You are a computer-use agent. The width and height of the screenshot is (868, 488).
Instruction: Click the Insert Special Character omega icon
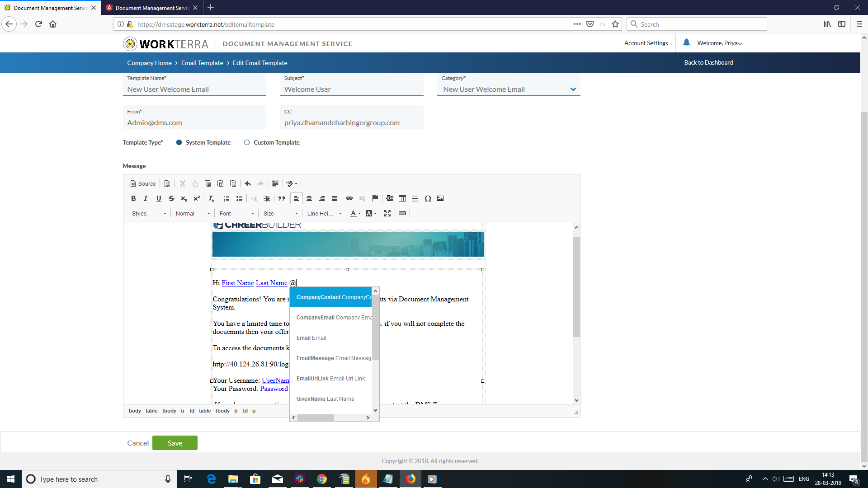click(x=428, y=198)
